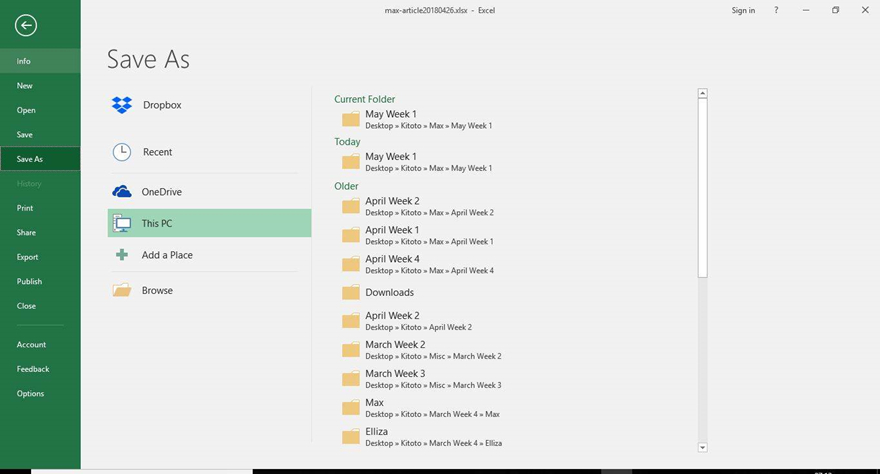Open the Info menu item
This screenshot has width=880, height=474.
tap(24, 62)
